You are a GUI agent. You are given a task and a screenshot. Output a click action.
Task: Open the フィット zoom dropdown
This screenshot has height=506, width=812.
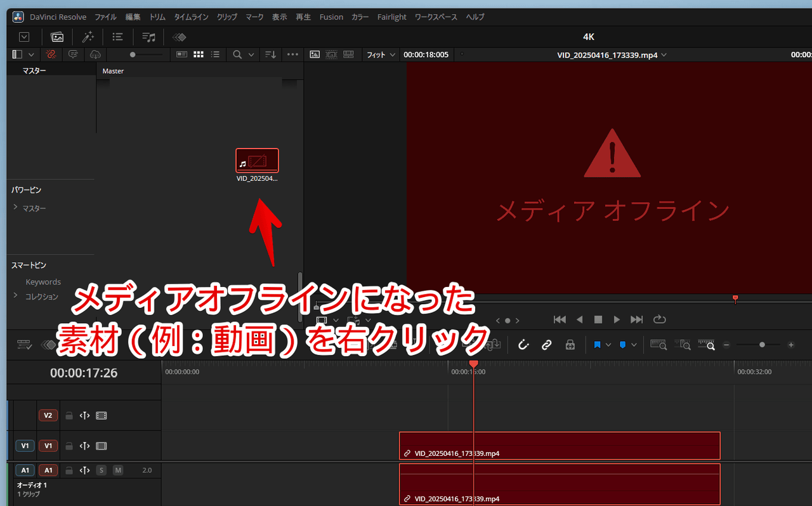381,55
